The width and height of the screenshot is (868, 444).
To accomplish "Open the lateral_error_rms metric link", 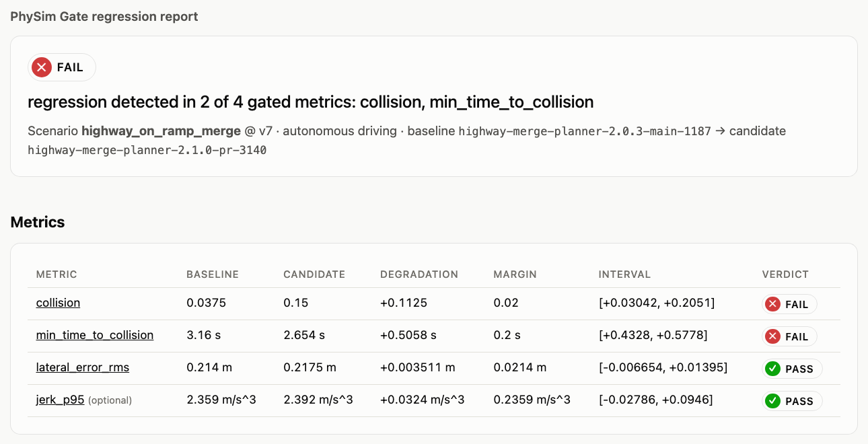I will (83, 367).
